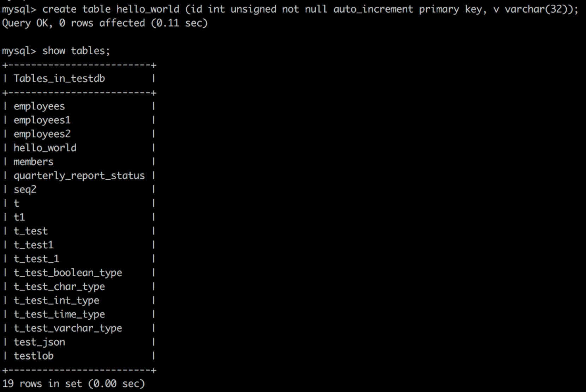Click the testlob table entry

34,356
